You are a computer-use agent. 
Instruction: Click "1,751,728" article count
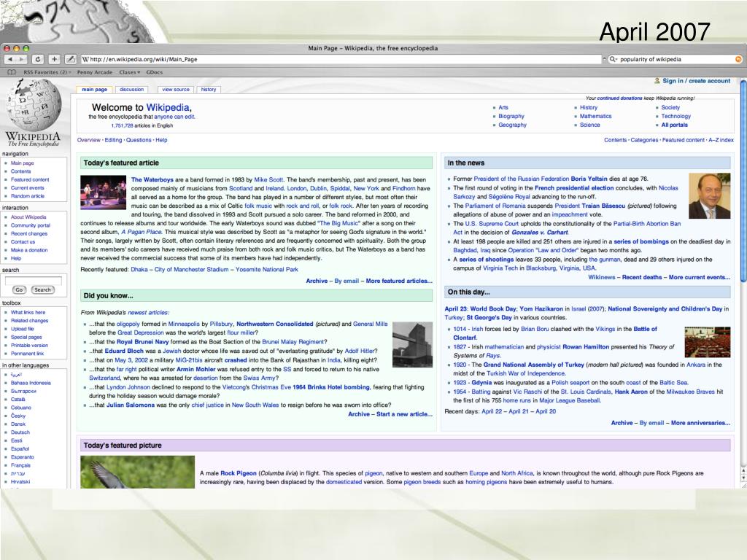(x=122, y=125)
